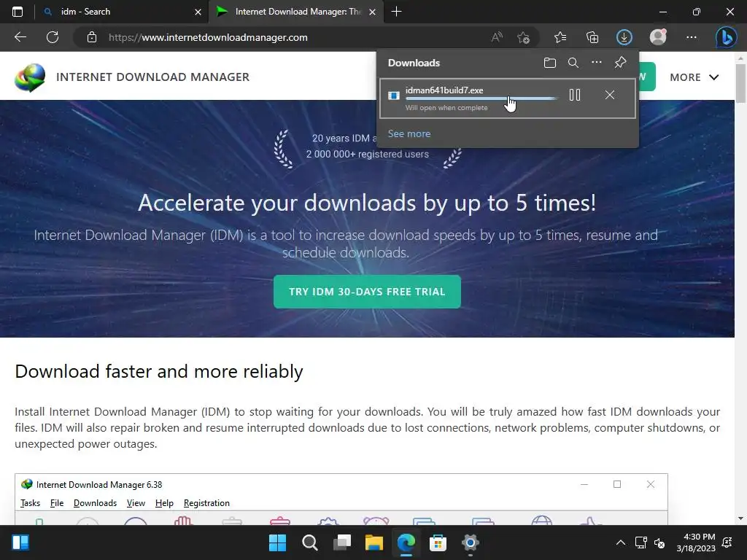Open Windows Widgets from taskbar
The image size is (747, 560).
(x=20, y=542)
